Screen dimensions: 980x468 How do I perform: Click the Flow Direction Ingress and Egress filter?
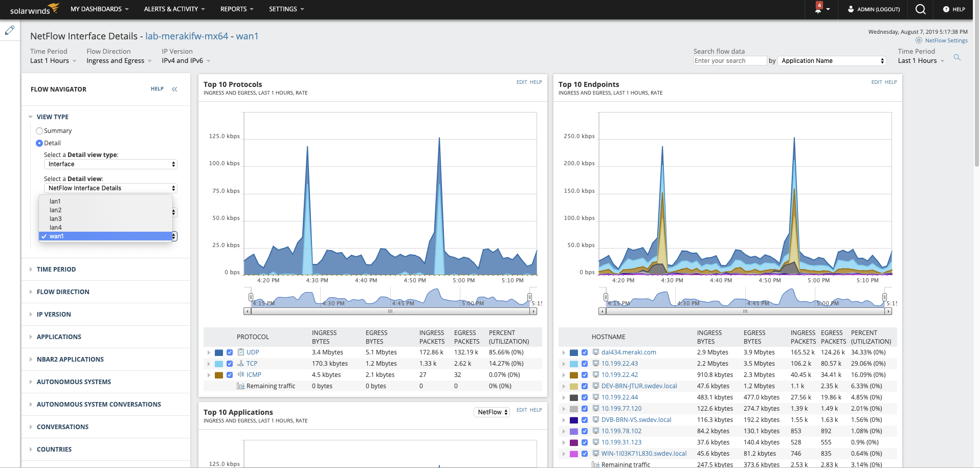coord(119,61)
